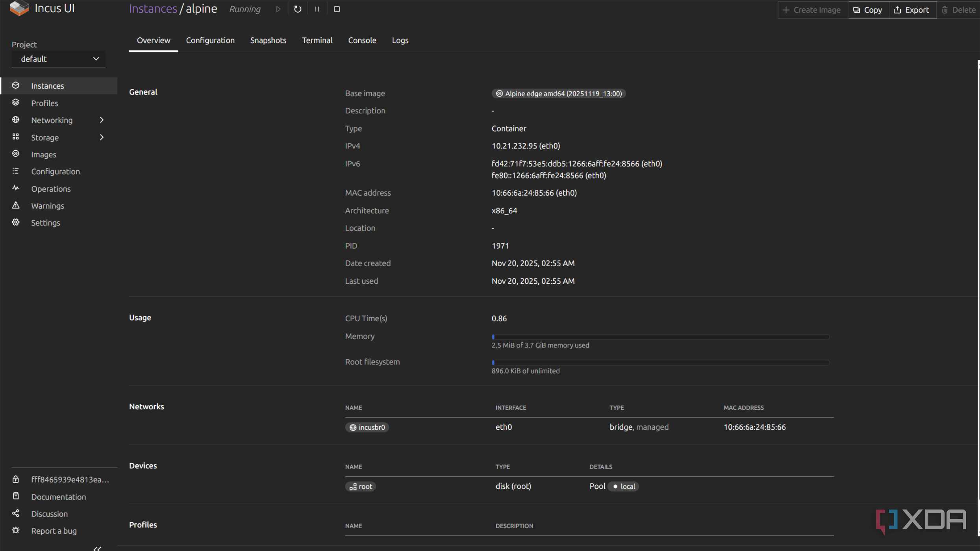Select the Overview tab
The image size is (980, 551).
pos(154,41)
